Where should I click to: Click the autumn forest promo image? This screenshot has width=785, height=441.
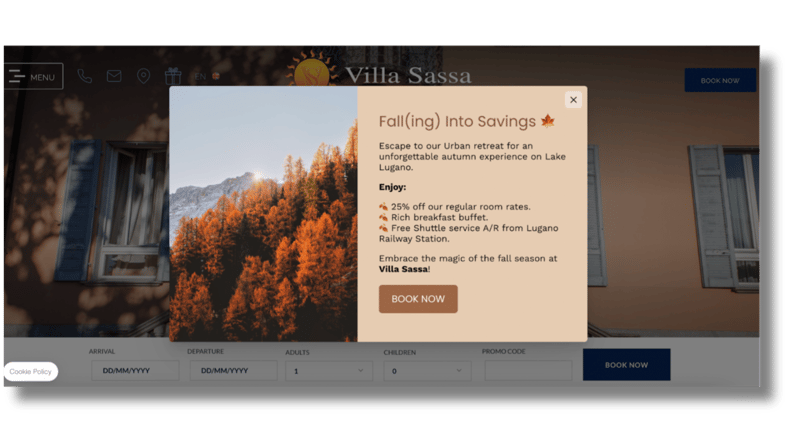click(263, 214)
